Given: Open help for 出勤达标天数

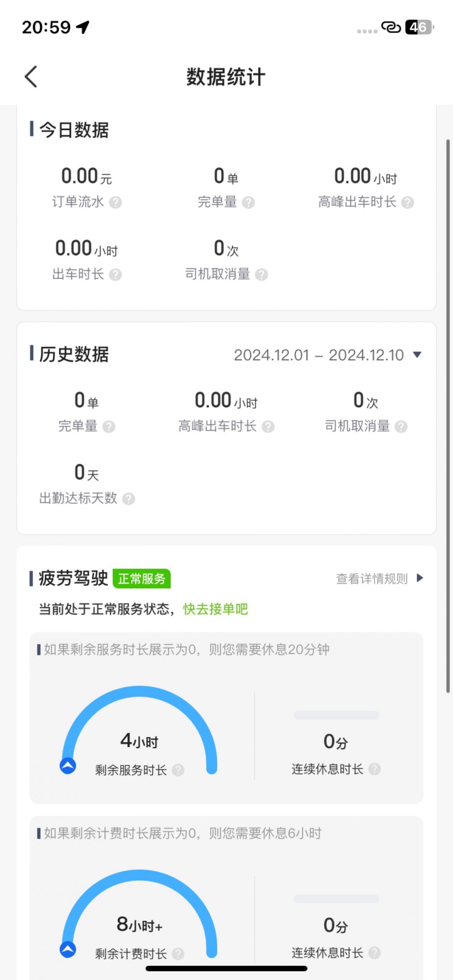Looking at the screenshot, I should click(x=128, y=499).
